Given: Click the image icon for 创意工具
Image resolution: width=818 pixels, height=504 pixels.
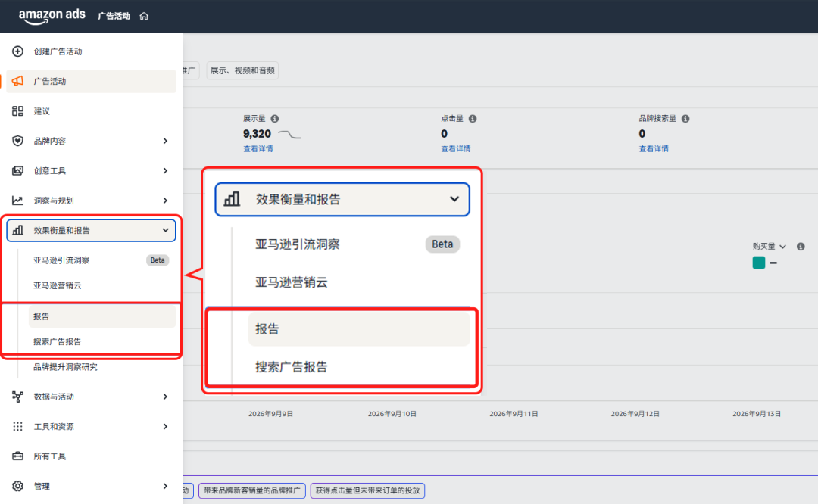Looking at the screenshot, I should (x=17, y=170).
